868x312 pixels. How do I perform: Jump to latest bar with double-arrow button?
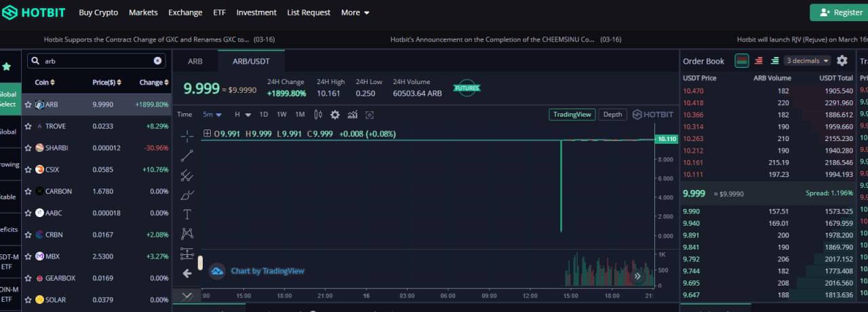(x=637, y=276)
